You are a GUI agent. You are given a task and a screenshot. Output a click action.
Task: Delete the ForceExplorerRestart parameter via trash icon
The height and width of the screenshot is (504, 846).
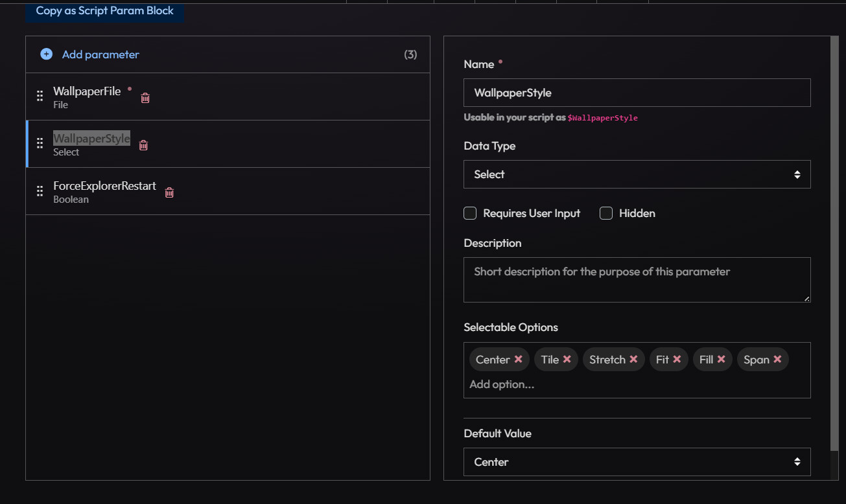point(169,192)
